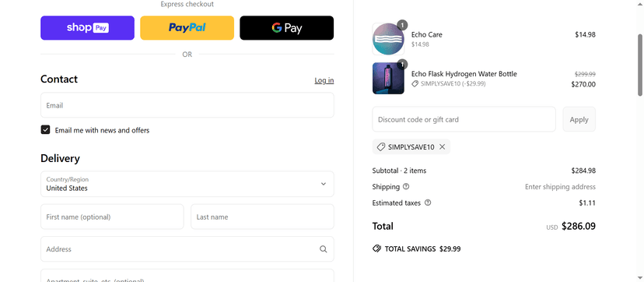Uncheck Email me with news and offers
The image size is (644, 282).
tap(46, 130)
